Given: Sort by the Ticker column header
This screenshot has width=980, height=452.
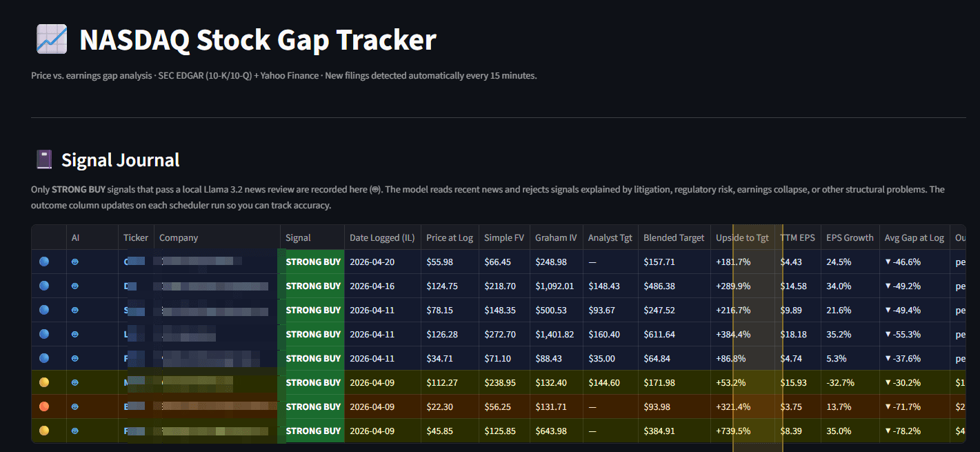Looking at the screenshot, I should point(136,237).
